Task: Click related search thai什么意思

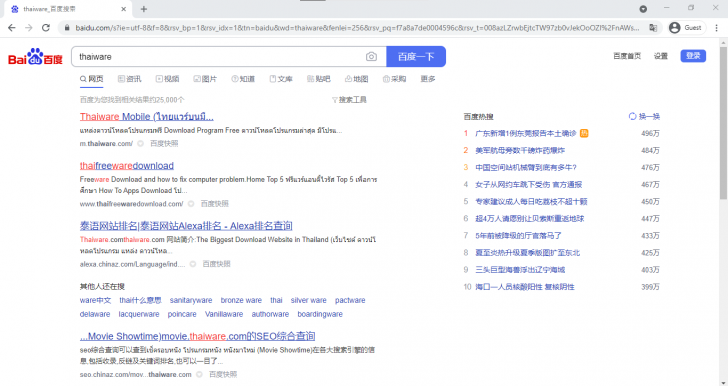Action: [140, 300]
